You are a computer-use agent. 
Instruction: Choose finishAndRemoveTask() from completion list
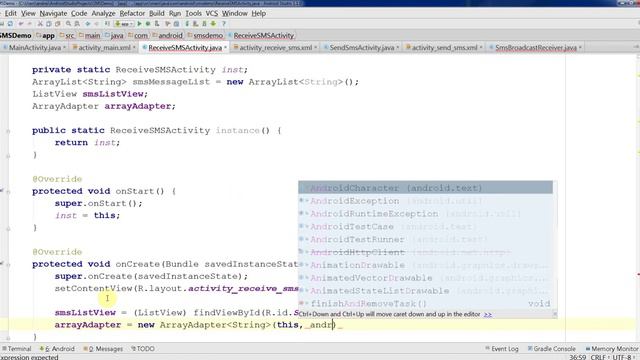tap(425, 304)
